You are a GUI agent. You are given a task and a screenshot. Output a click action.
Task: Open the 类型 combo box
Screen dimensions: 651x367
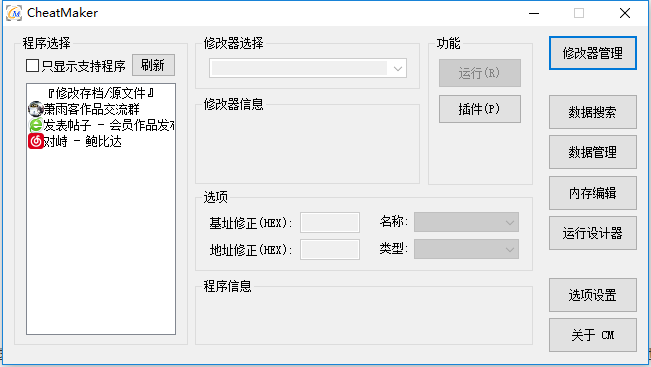pos(466,250)
